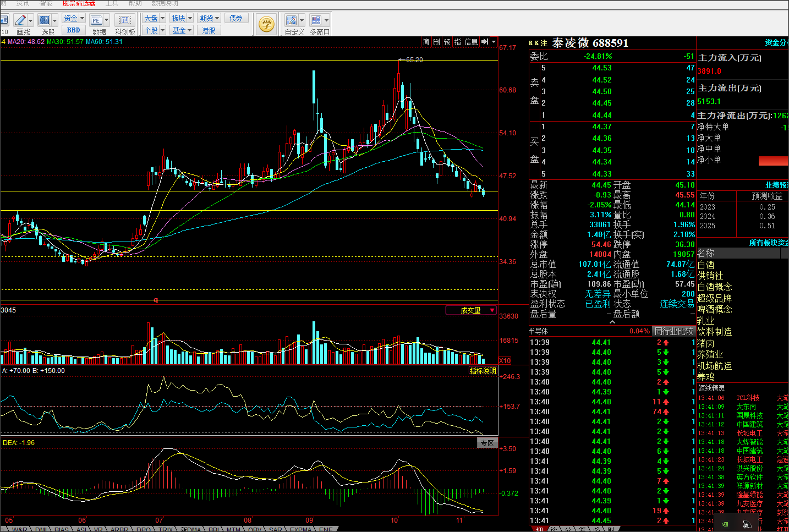Click the 多窗口 multi-window icon
The width and height of the screenshot is (789, 532).
pyautogui.click(x=316, y=21)
